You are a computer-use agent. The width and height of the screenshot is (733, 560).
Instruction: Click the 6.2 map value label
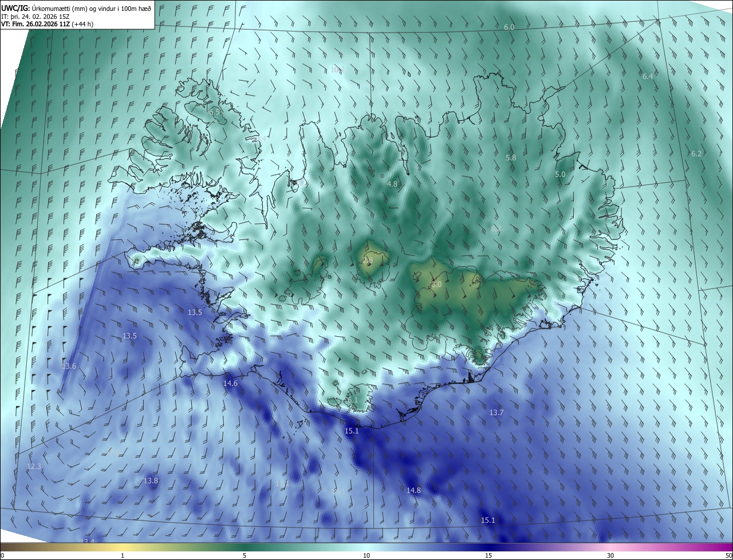(x=696, y=153)
